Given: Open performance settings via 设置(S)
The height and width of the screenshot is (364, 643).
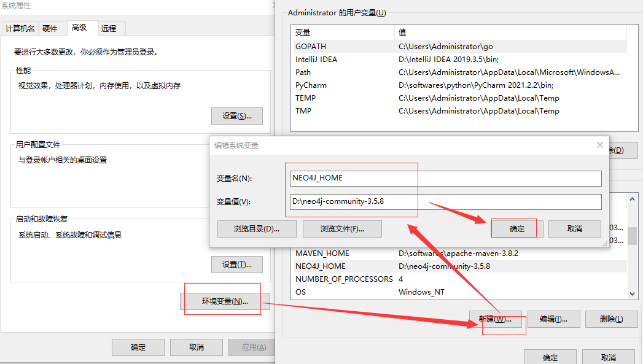Looking at the screenshot, I should coord(237,115).
